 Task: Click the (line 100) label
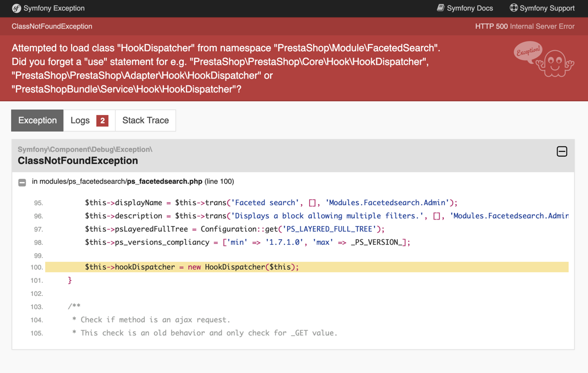pyautogui.click(x=219, y=182)
